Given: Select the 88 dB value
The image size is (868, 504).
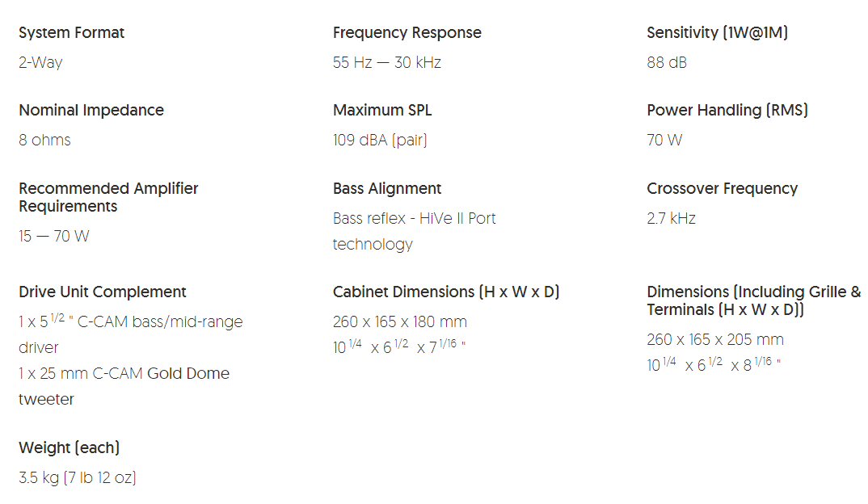Looking at the screenshot, I should tap(667, 62).
